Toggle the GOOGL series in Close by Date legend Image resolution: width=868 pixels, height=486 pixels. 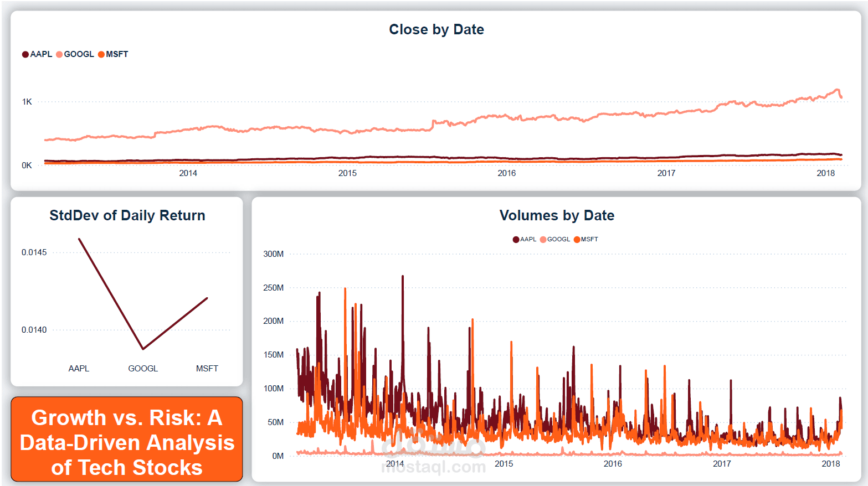[x=78, y=54]
